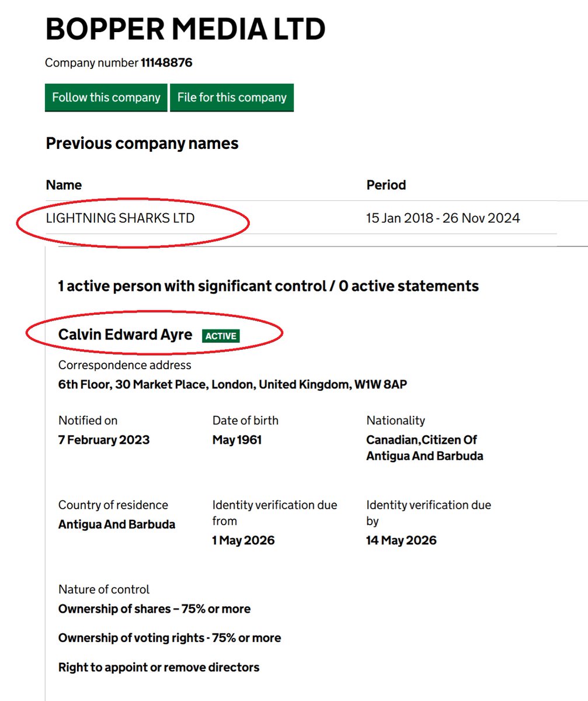This screenshot has width=588, height=701.
Task: Click the notified date 7 February 2023
Action: coord(104,440)
